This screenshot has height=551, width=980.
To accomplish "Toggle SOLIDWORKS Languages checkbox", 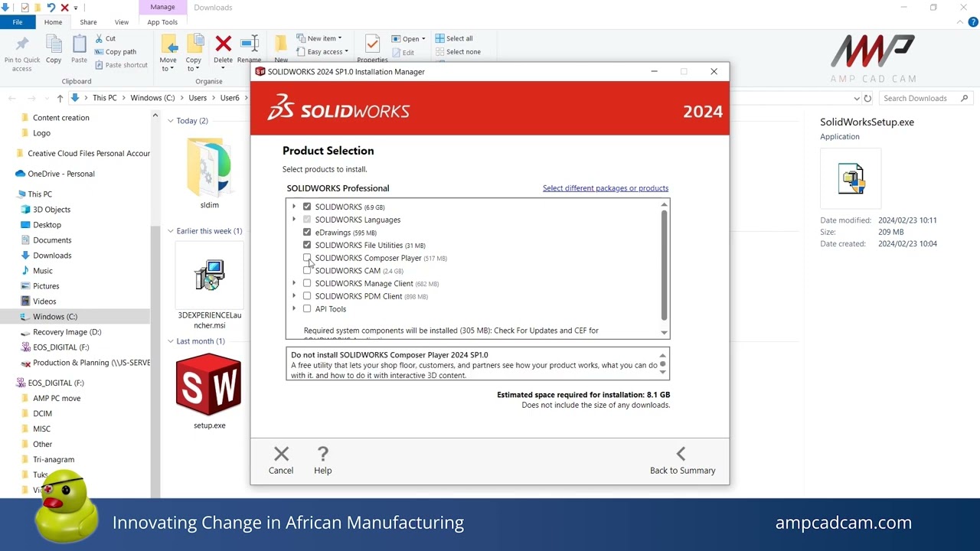I will 307,220.
